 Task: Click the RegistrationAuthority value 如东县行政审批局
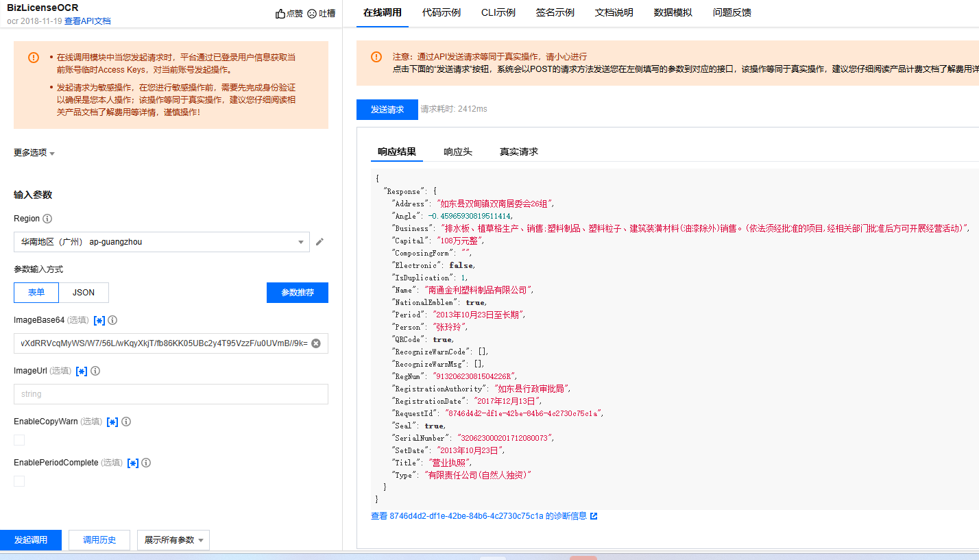coord(531,389)
